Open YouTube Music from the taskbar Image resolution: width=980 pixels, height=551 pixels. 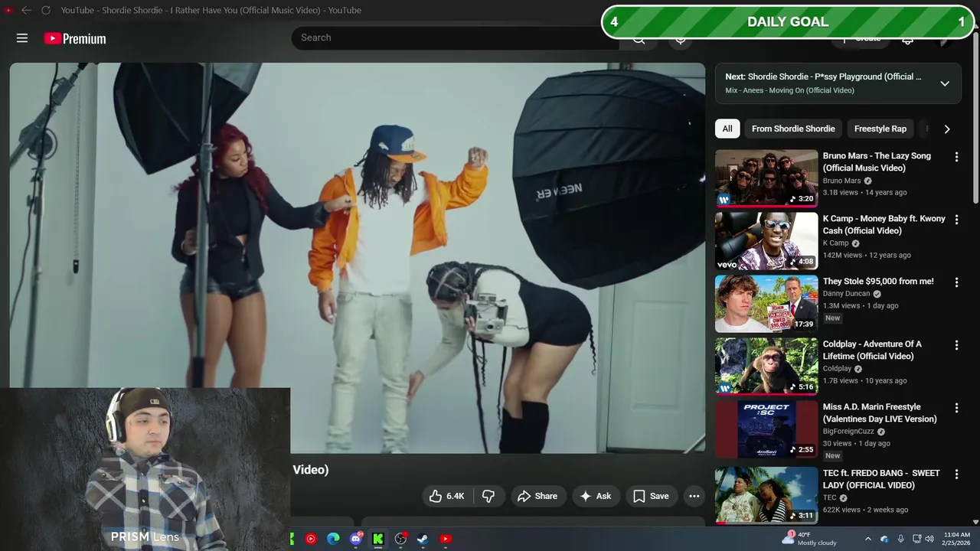click(x=311, y=539)
